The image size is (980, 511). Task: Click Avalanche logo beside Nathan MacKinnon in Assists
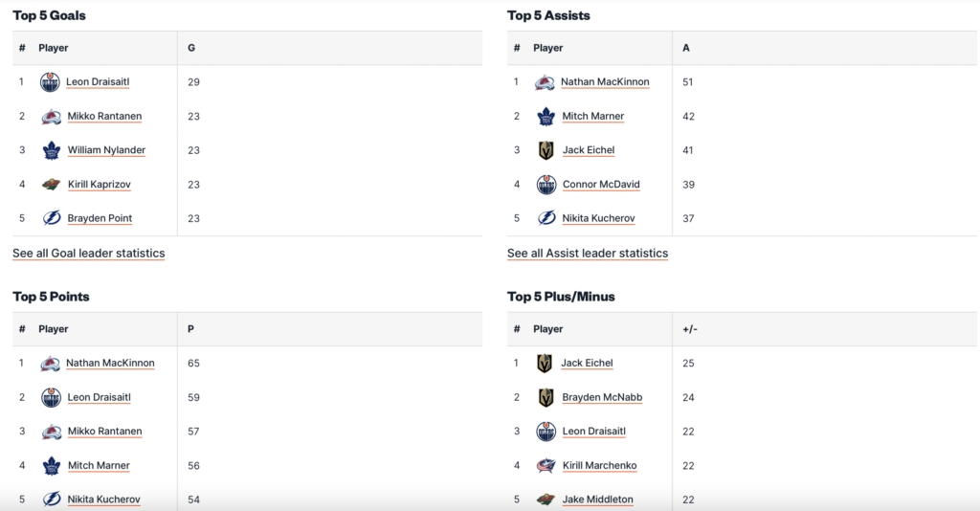tap(545, 82)
